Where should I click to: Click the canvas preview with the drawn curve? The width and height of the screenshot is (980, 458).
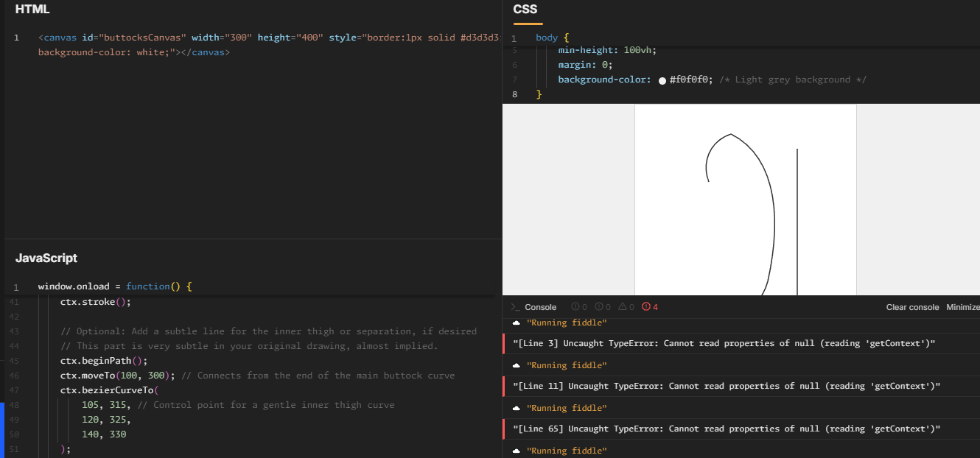[x=746, y=200]
